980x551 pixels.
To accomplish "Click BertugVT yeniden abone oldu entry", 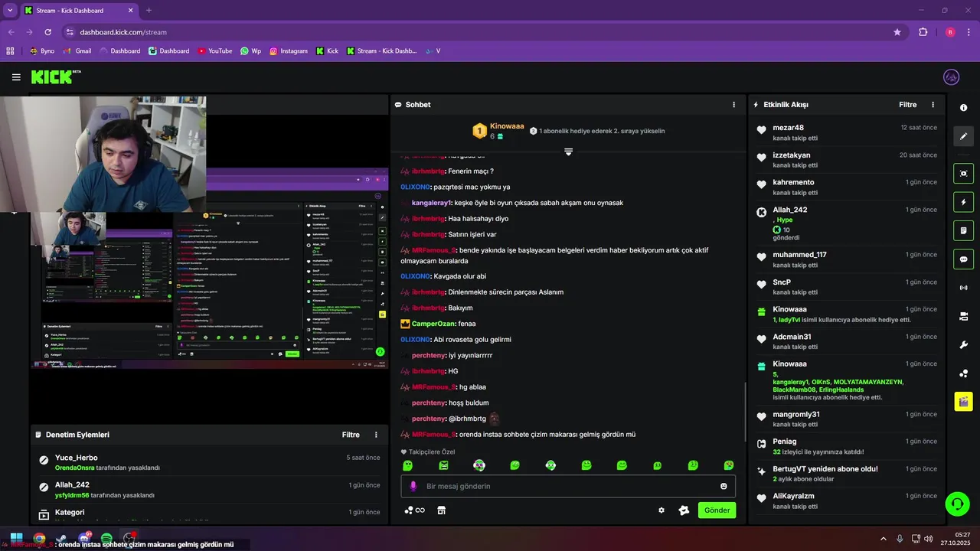I will [846, 474].
